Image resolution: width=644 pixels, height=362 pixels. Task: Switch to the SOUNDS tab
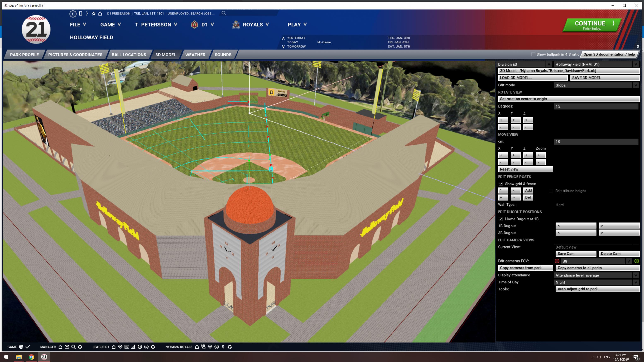pos(223,54)
